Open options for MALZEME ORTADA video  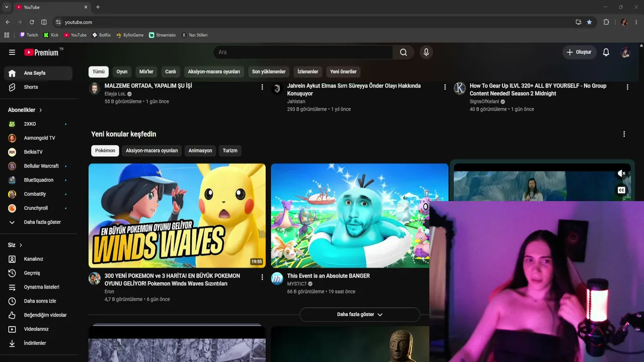click(262, 87)
